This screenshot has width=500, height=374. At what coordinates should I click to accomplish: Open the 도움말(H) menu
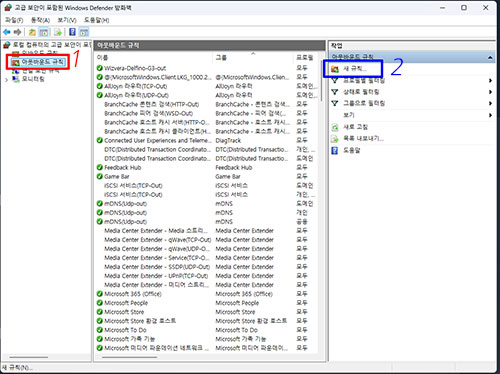coord(96,20)
